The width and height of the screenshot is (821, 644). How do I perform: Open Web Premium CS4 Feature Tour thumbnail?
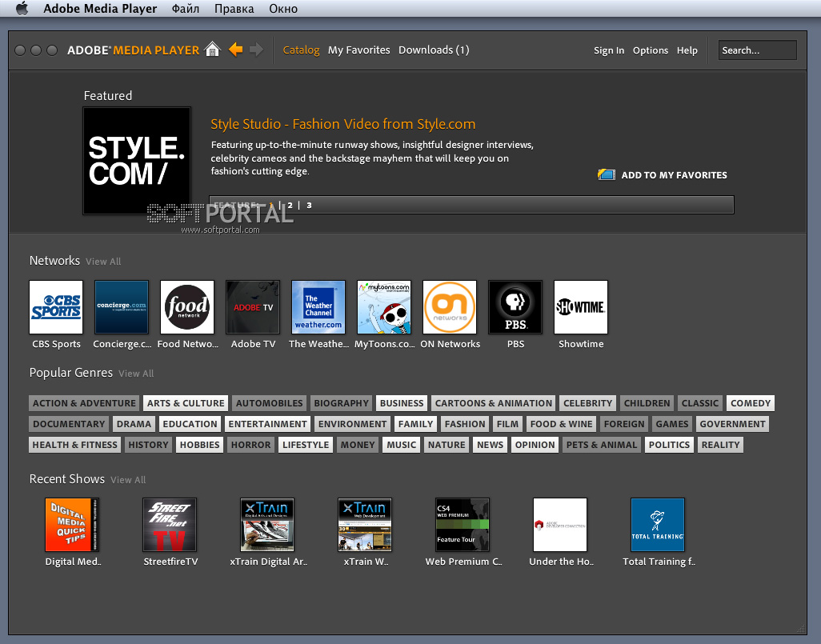(x=463, y=525)
